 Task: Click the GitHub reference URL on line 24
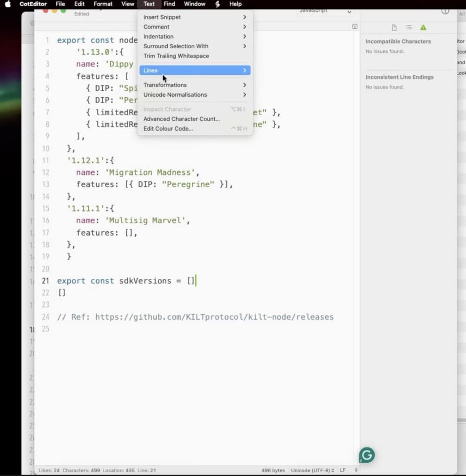[x=214, y=317]
